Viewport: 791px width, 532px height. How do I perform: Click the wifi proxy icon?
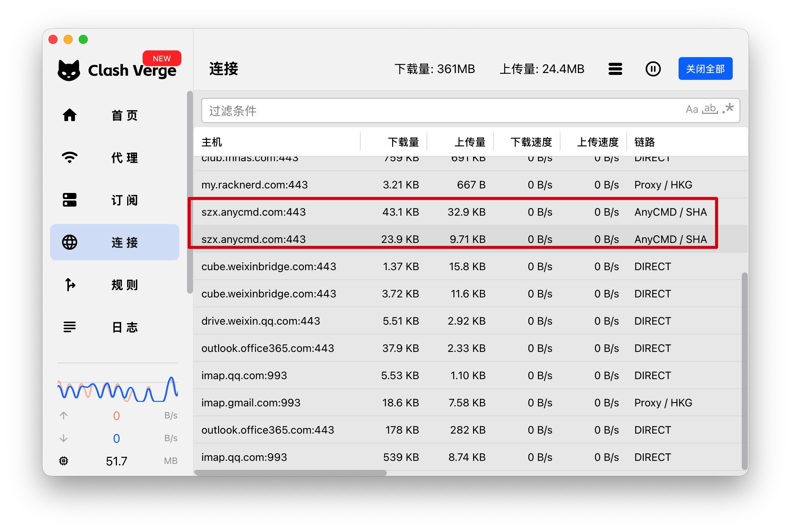[x=70, y=157]
